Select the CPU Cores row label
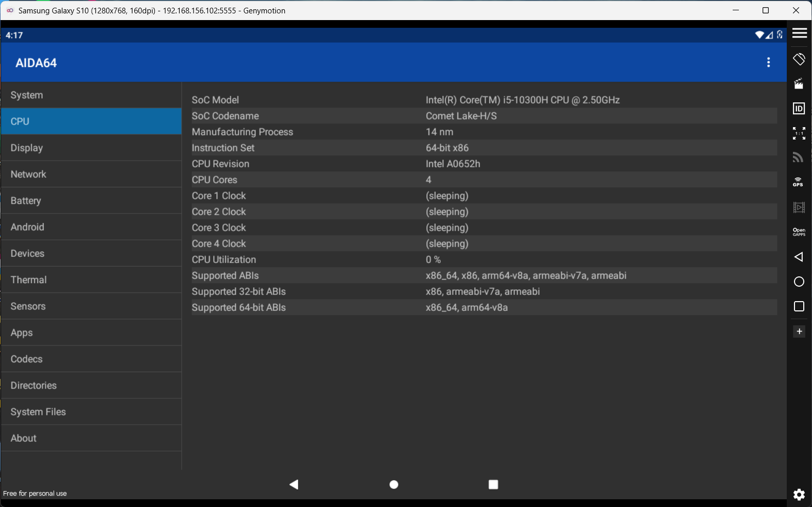This screenshot has height=507, width=812. 215,180
